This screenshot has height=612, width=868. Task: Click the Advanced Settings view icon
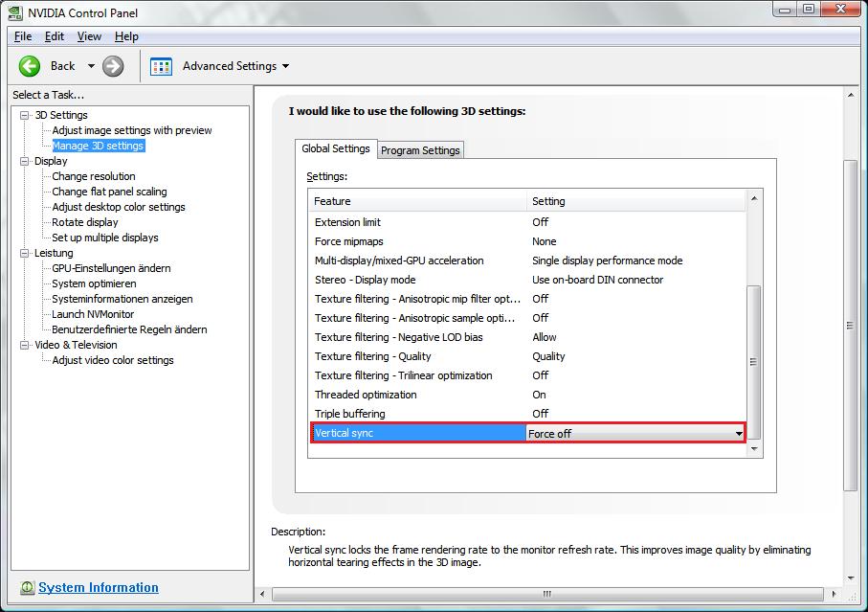click(161, 66)
